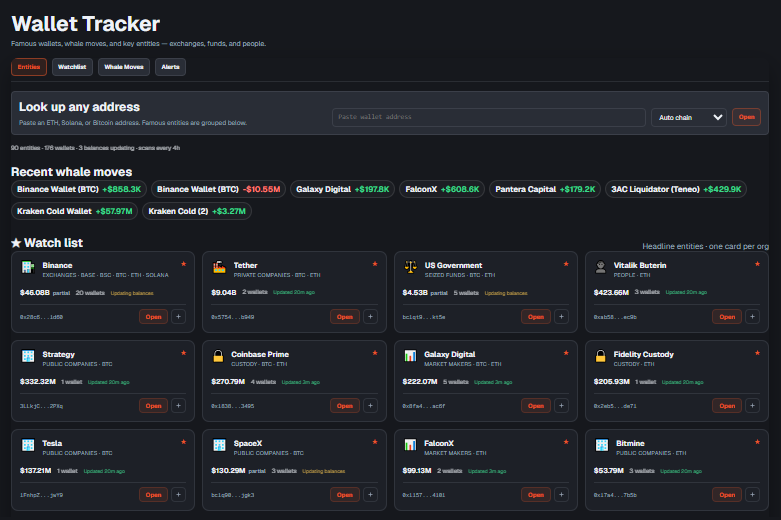Viewport: 781px width, 520px height.
Task: Select Binance Wallet (BTC) -$10.55M whale move
Action: 218,189
